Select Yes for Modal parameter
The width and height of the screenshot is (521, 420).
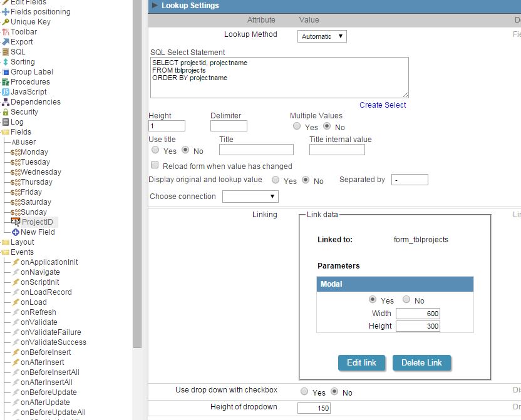(373, 299)
